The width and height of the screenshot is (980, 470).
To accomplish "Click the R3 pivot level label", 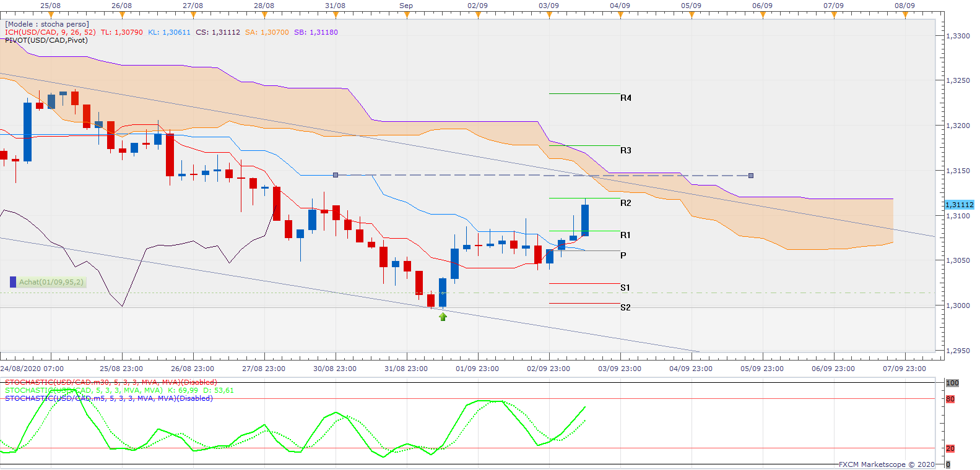I will (x=626, y=150).
